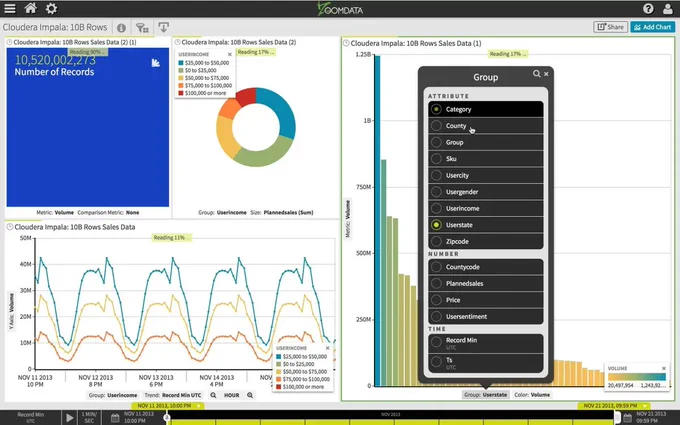Image resolution: width=680 pixels, height=425 pixels.
Task: Open Comparison Metric: None selector
Action: [x=108, y=212]
